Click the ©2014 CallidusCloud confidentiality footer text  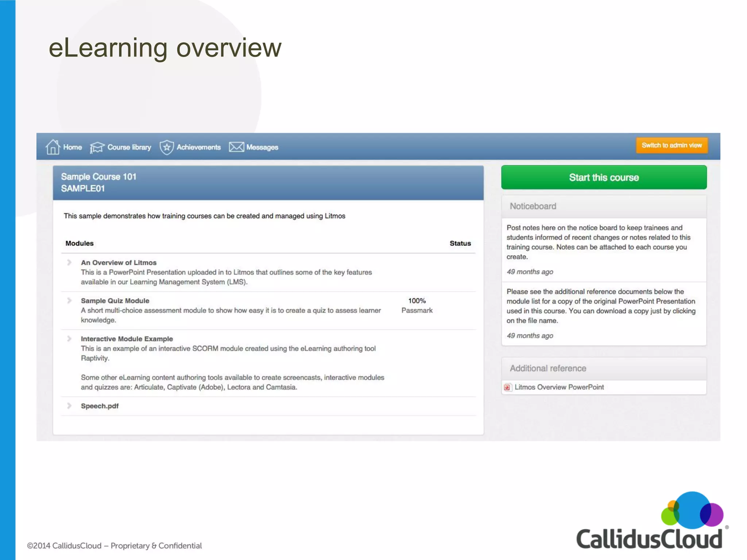pyautogui.click(x=114, y=546)
